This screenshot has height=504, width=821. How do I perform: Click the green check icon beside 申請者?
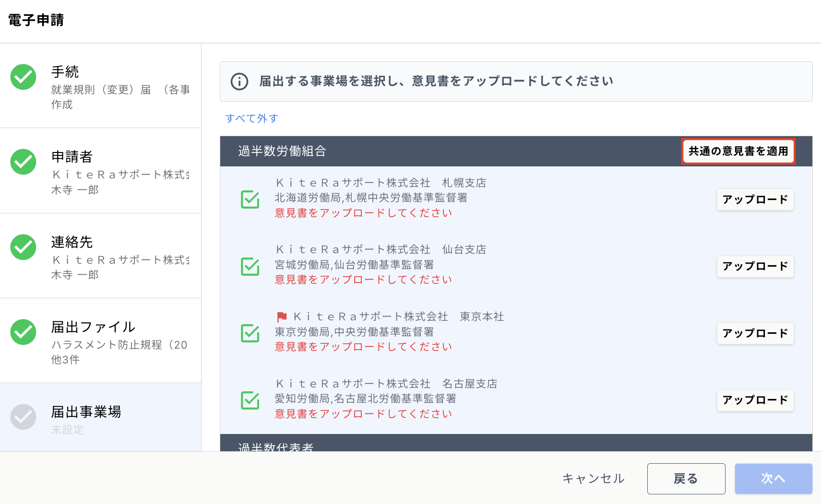(23, 162)
